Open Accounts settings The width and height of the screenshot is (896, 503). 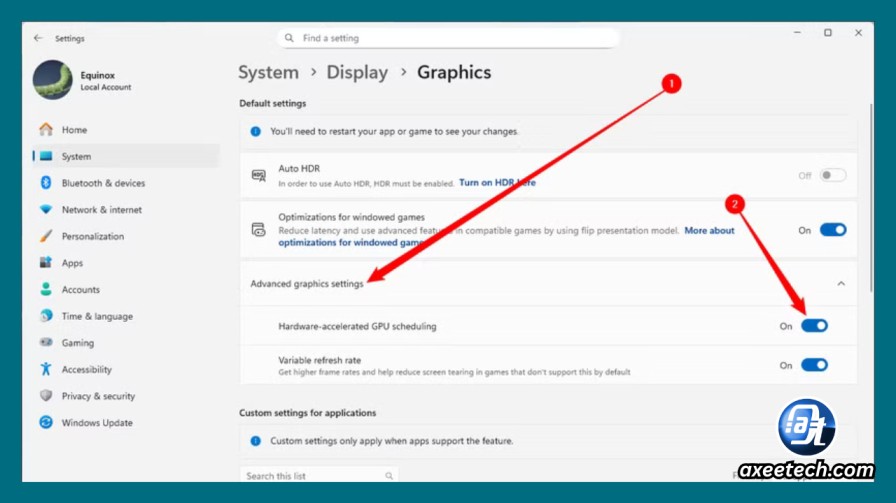click(x=127, y=289)
